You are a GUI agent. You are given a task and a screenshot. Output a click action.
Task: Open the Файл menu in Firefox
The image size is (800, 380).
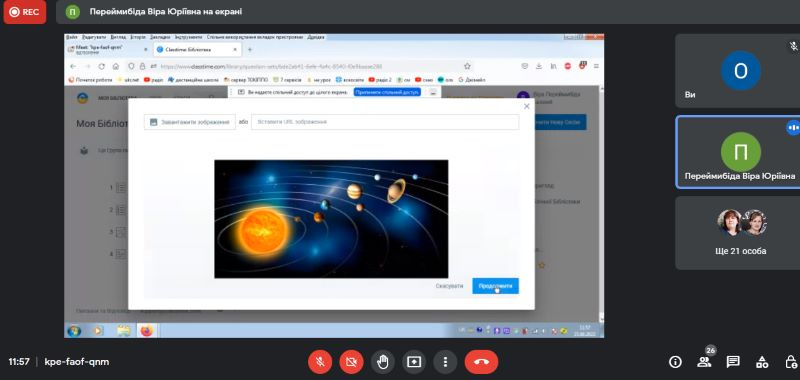(x=71, y=37)
